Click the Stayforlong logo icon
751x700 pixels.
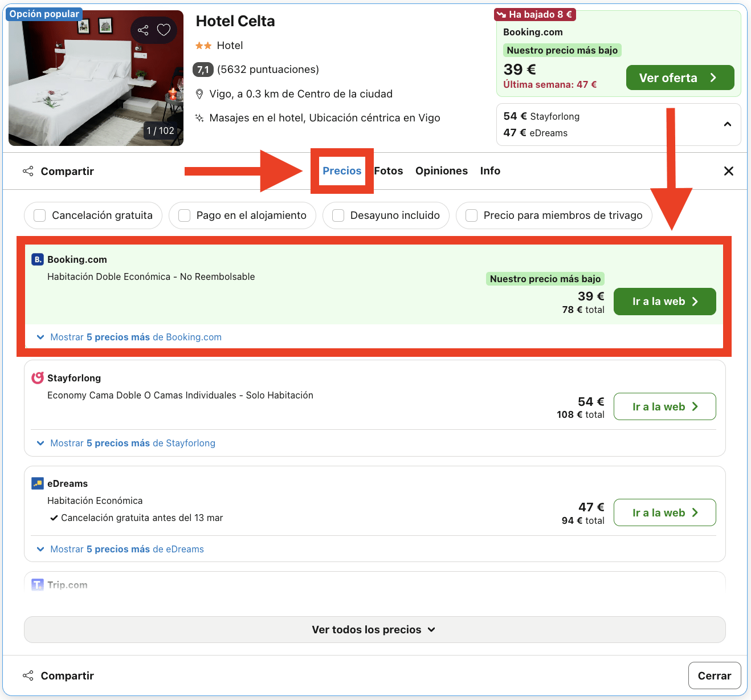[x=38, y=378]
